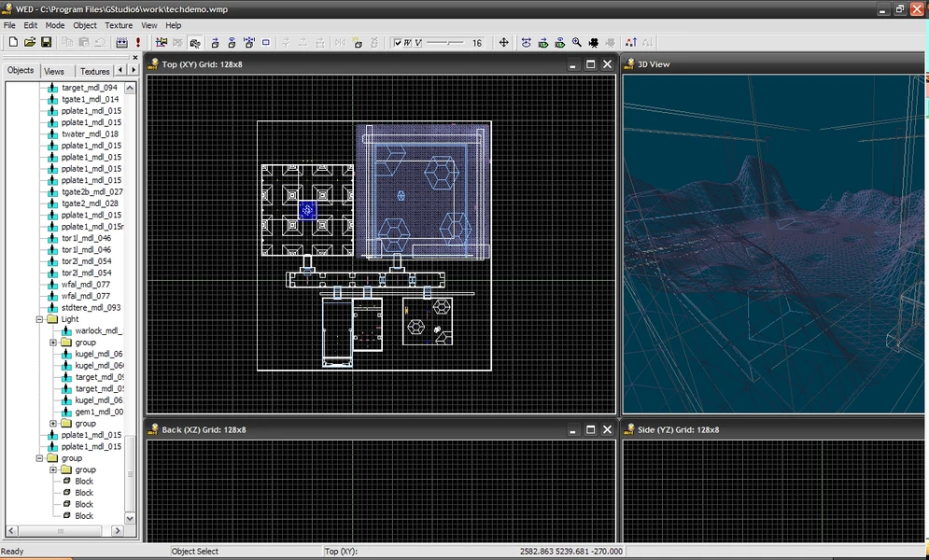Screen dimensions: 929x560
Task: Toggle the W snap mode button
Action: (x=408, y=43)
